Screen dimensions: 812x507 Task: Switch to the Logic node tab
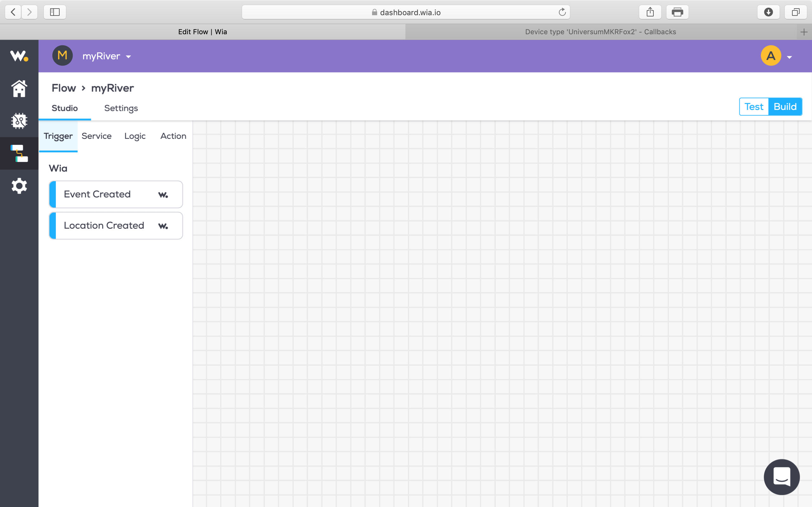[135, 136]
